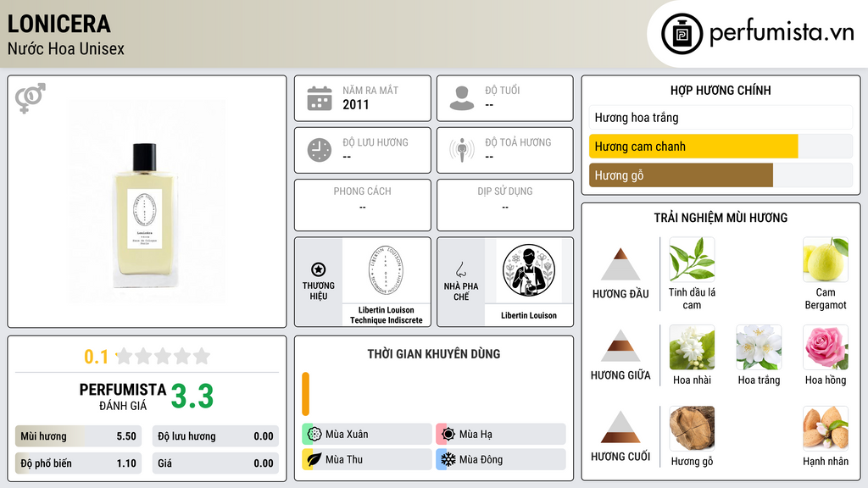Click the green 3.3 Perfumista rating
Image resolution: width=868 pixels, height=488 pixels.
pyautogui.click(x=192, y=396)
